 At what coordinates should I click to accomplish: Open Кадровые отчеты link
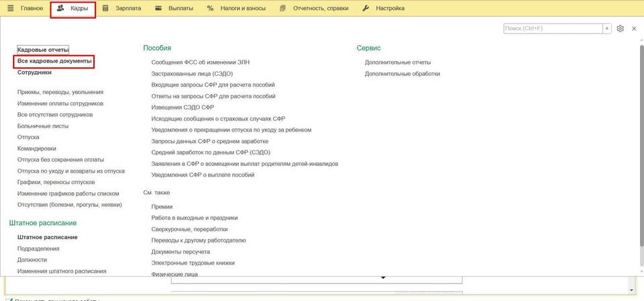(43, 50)
